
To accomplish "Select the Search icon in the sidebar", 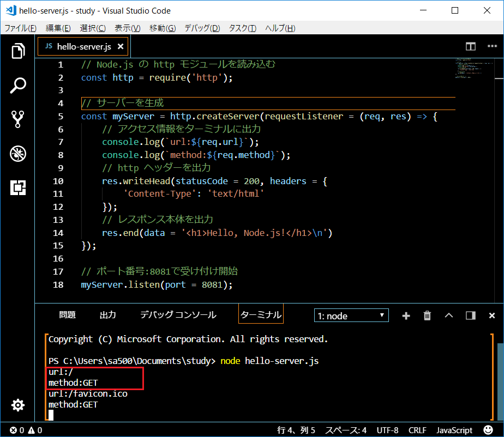I will coord(18,85).
